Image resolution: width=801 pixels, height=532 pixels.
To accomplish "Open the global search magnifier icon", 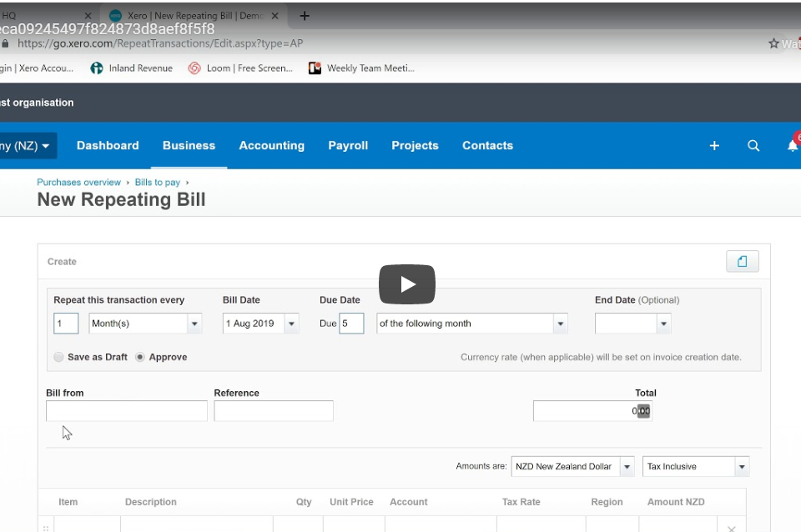I will (753, 145).
